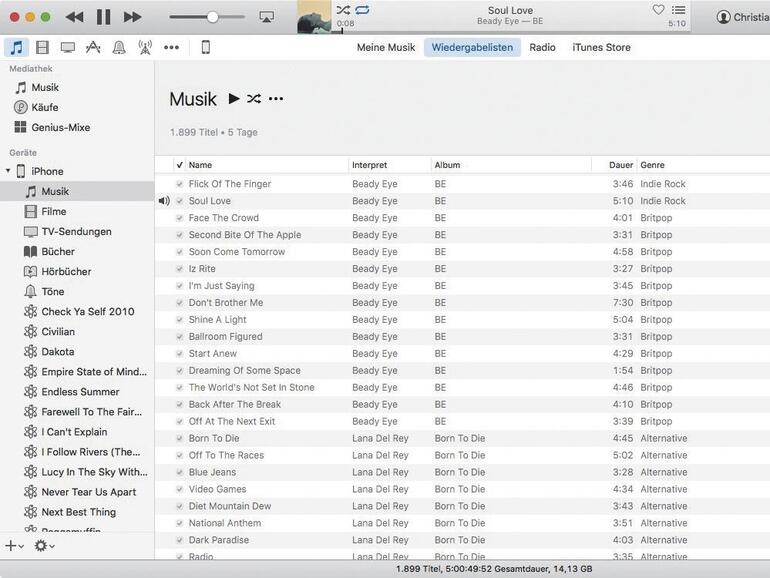This screenshot has width=770, height=578.
Task: Open the Up Next list
Action: pyautogui.click(x=679, y=10)
